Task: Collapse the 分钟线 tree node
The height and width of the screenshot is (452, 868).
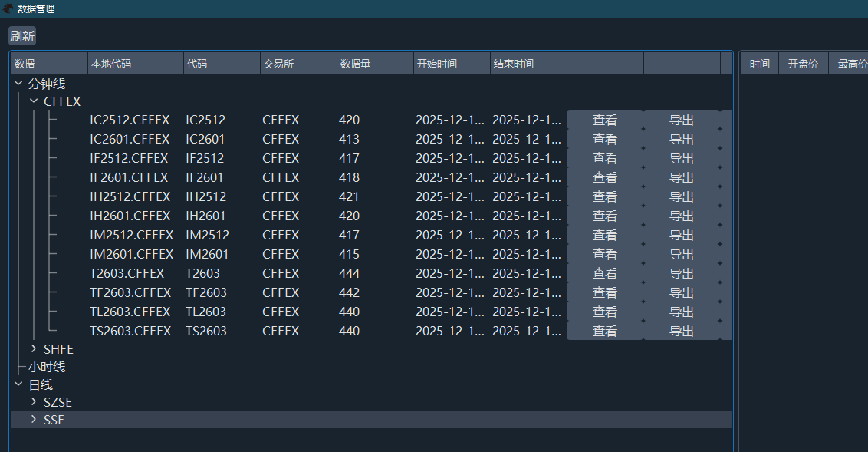Action: coord(18,84)
